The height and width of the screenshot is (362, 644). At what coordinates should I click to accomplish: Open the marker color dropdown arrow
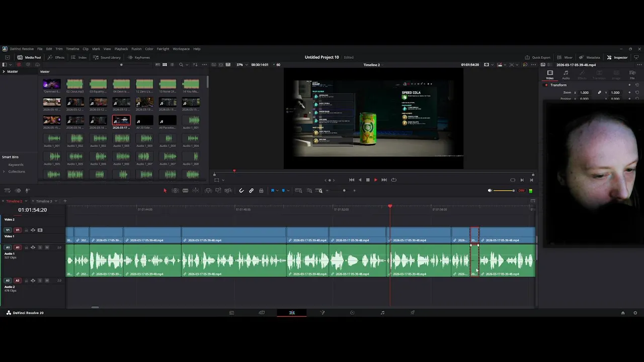click(288, 191)
